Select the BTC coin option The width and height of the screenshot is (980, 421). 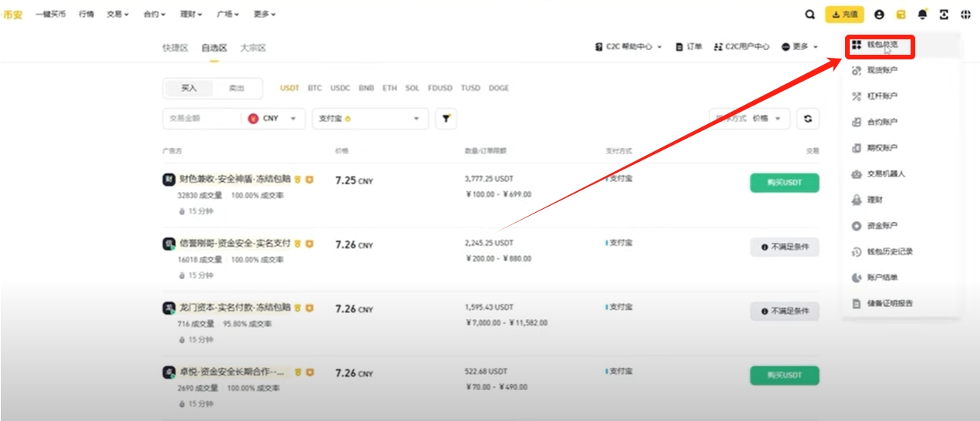tap(315, 88)
